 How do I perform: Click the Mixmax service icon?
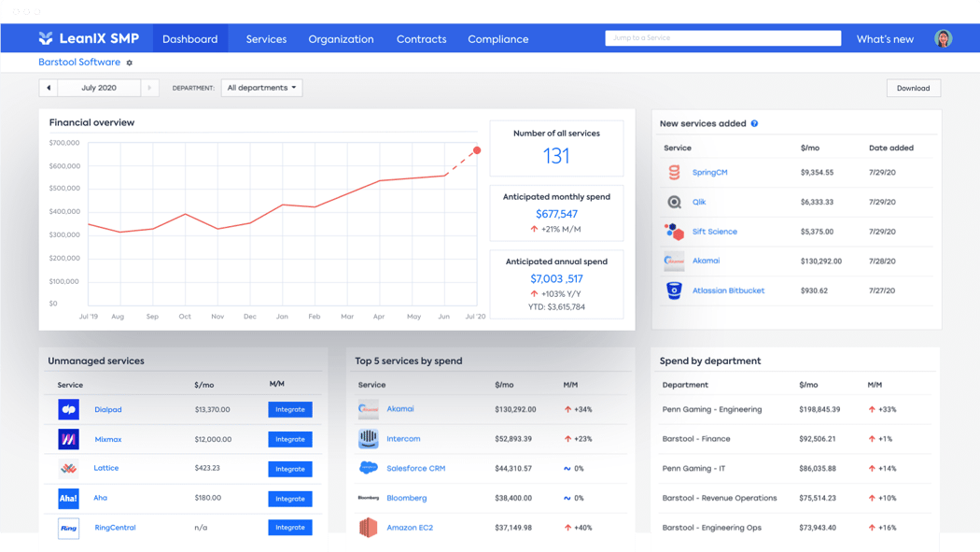pos(69,440)
